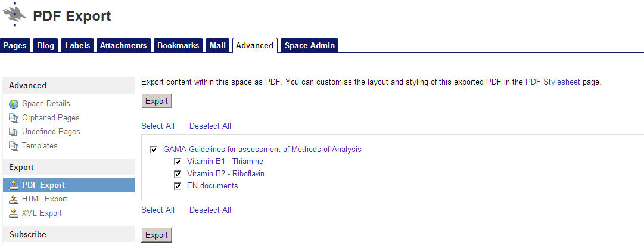This screenshot has width=644, height=245.
Task: Click the Templates icon in sidebar
Action: 14,146
